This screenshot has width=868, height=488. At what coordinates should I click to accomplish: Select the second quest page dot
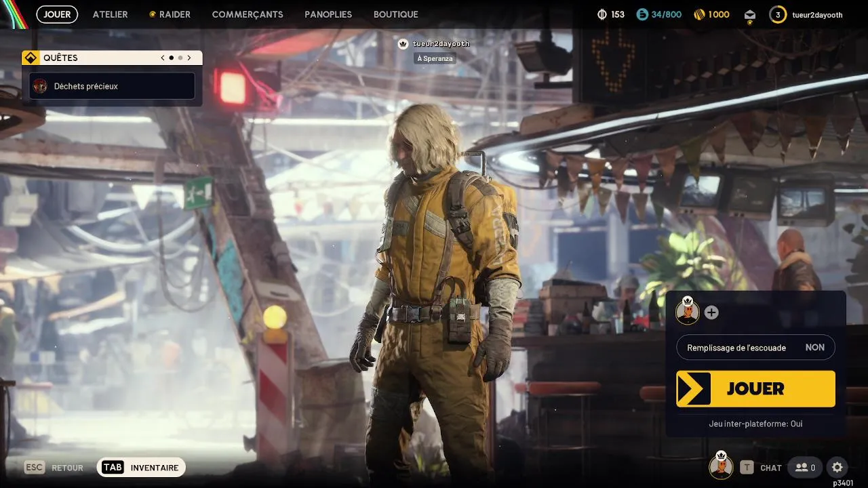pyautogui.click(x=180, y=58)
